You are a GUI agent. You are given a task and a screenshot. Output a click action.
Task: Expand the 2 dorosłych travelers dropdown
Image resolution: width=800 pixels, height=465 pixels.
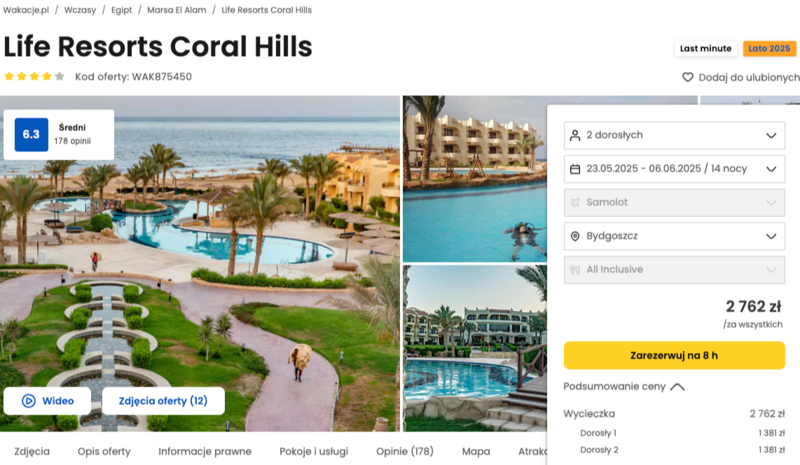pyautogui.click(x=674, y=135)
